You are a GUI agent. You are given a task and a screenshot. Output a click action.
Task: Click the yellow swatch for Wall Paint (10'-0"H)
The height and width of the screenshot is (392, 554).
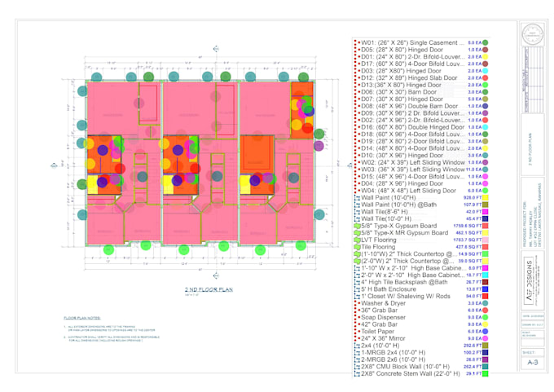point(486,198)
